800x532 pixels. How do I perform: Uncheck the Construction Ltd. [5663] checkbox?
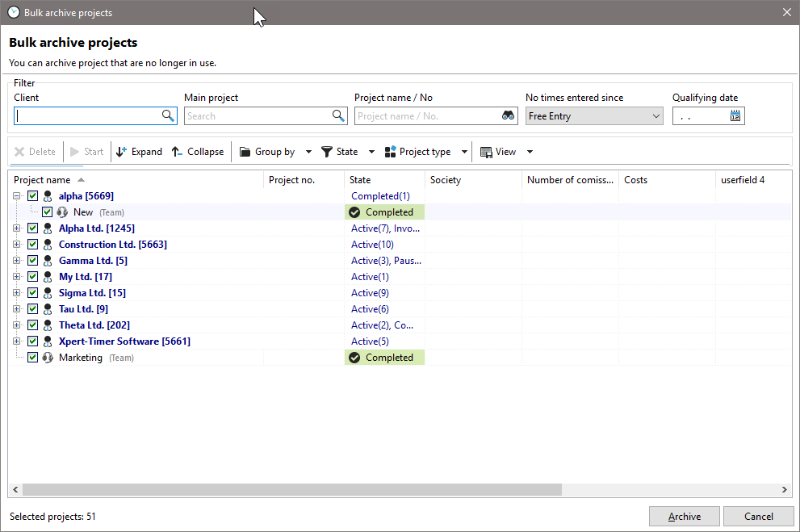(32, 245)
